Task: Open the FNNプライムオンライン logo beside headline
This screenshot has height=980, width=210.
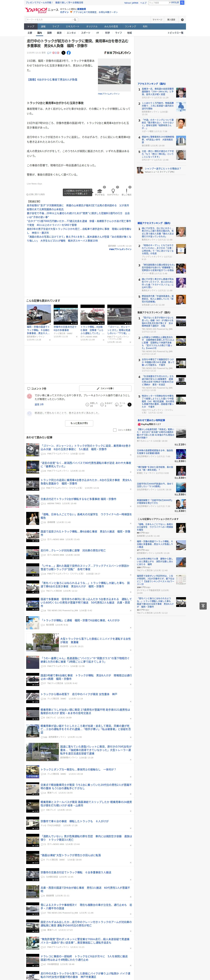Action: [117, 53]
